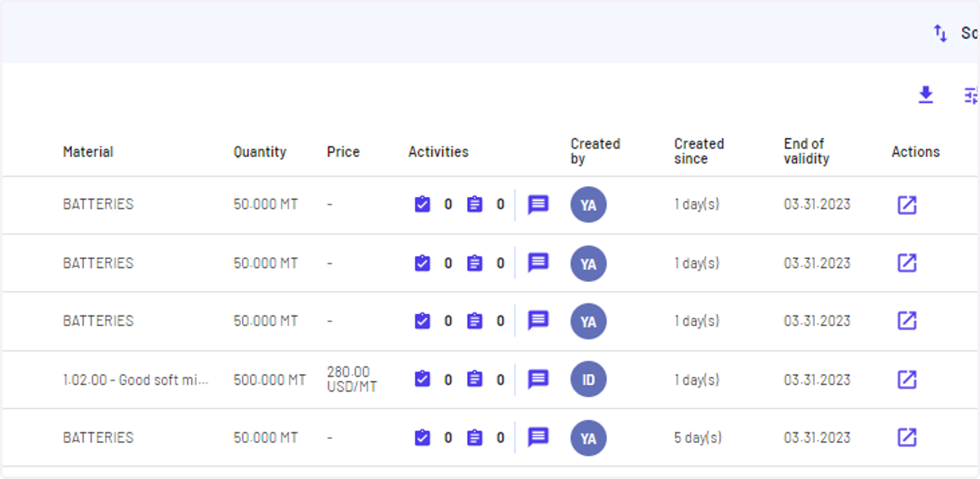
Task: Click the YA avatar in the third table row
Action: (589, 321)
